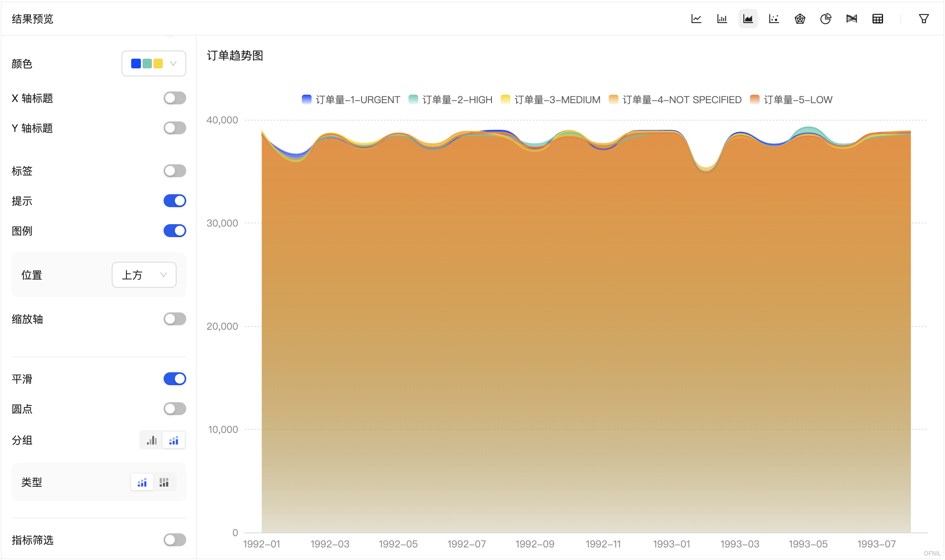Select side-by-side grouping icon in 分组
The width and height of the screenshot is (945, 560).
tap(152, 440)
